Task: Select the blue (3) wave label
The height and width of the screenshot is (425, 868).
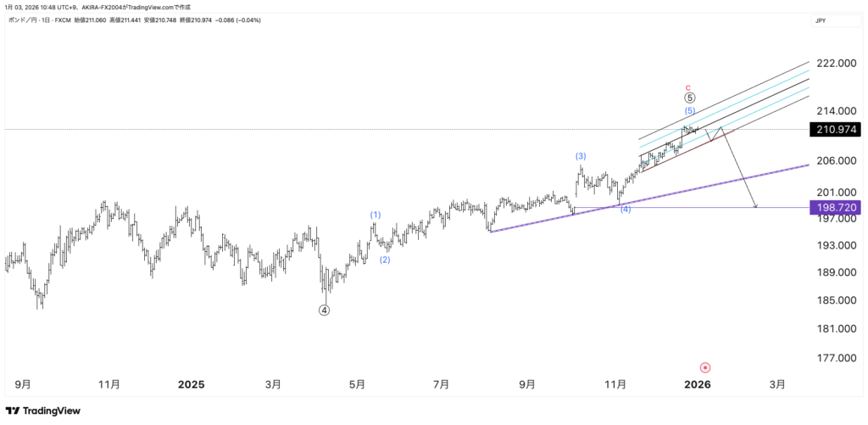Action: pos(581,156)
